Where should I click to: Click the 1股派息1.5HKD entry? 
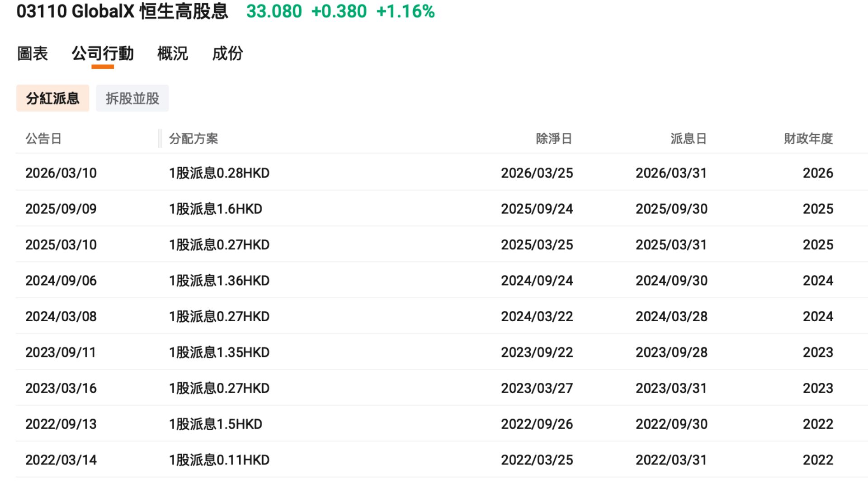(x=216, y=424)
